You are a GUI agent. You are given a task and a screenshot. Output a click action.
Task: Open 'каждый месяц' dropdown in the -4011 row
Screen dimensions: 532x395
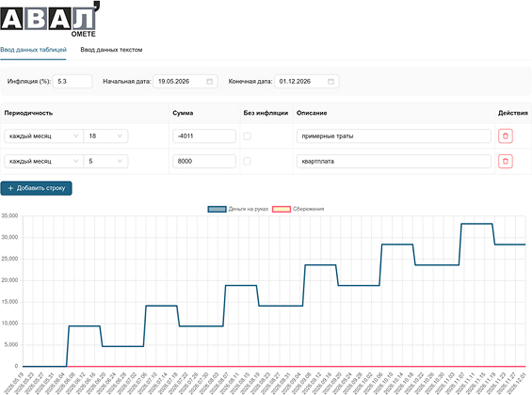(x=43, y=136)
